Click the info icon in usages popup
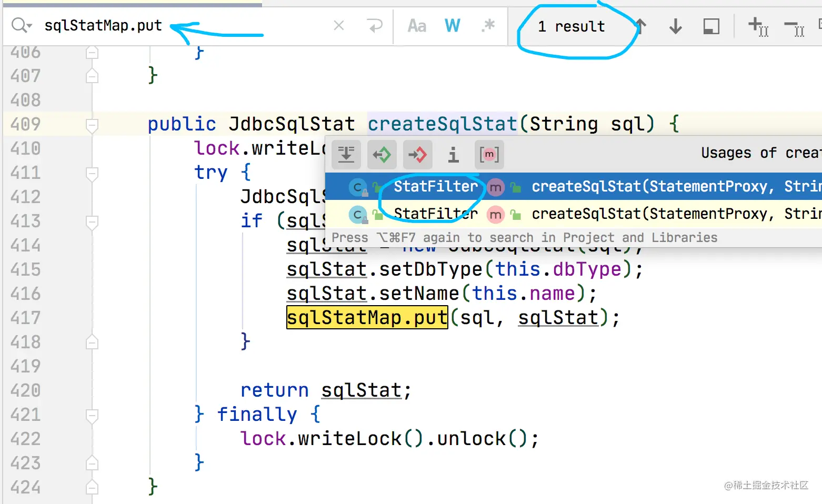Viewport: 822px width, 504px height. click(453, 155)
